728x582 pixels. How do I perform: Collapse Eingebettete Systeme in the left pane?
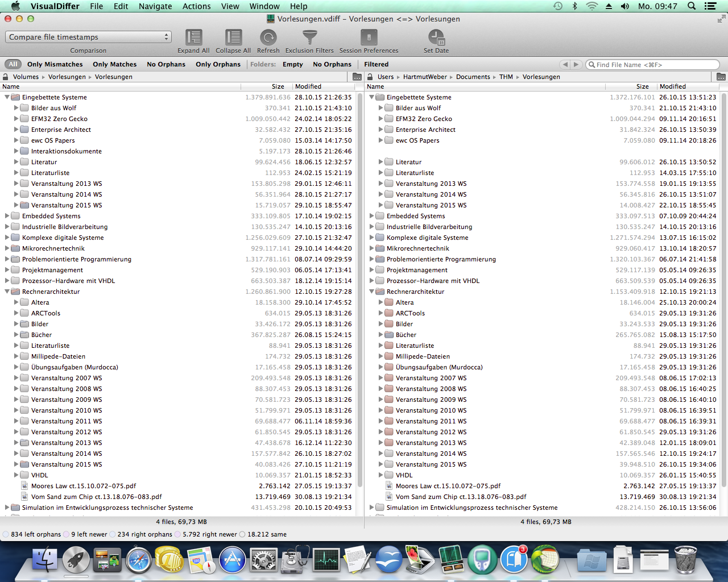click(x=7, y=97)
